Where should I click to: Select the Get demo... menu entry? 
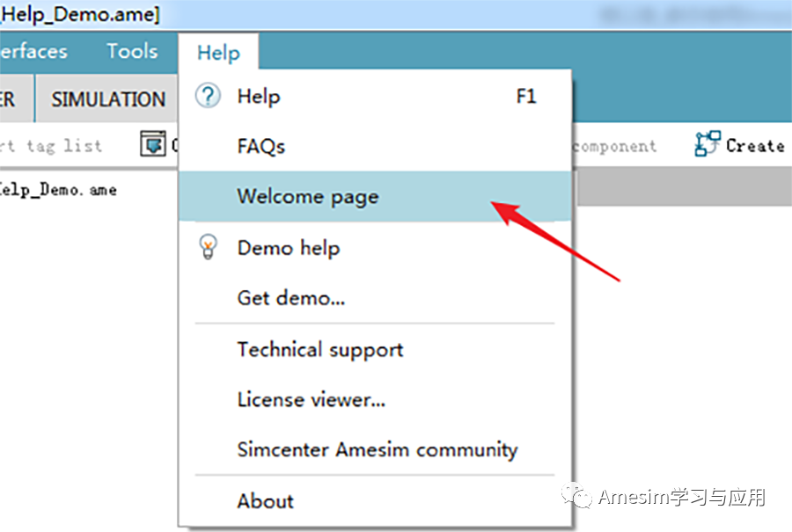tap(375, 298)
